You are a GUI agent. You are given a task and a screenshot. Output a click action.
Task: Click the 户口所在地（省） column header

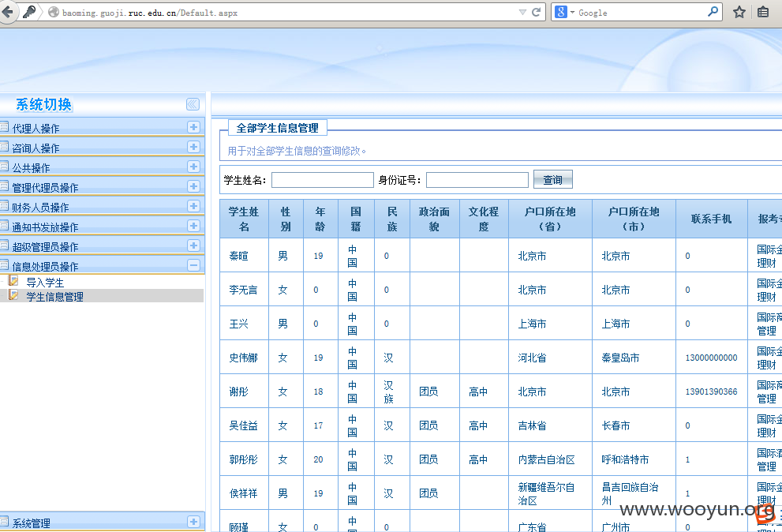coord(550,219)
